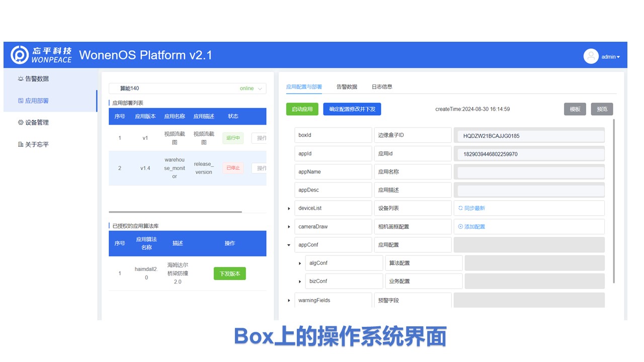Click the empty appDesc value field
This screenshot has width=644, height=362.
click(x=531, y=191)
